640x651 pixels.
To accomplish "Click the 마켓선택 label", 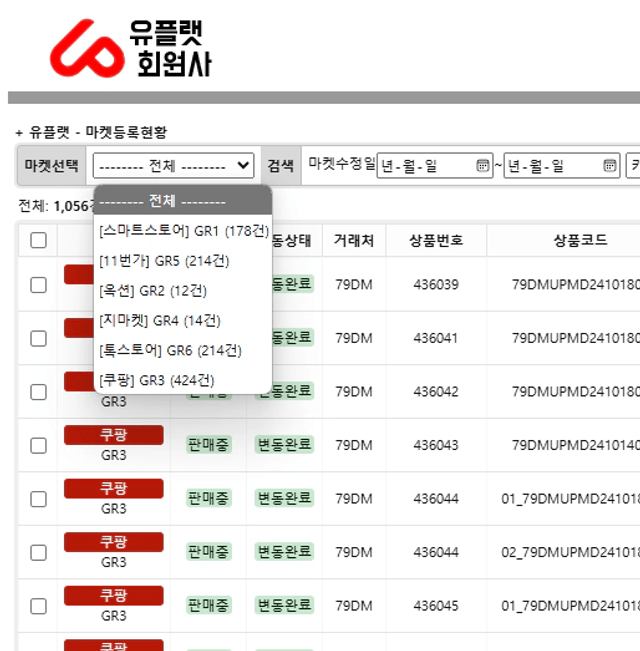I will click(x=51, y=165).
